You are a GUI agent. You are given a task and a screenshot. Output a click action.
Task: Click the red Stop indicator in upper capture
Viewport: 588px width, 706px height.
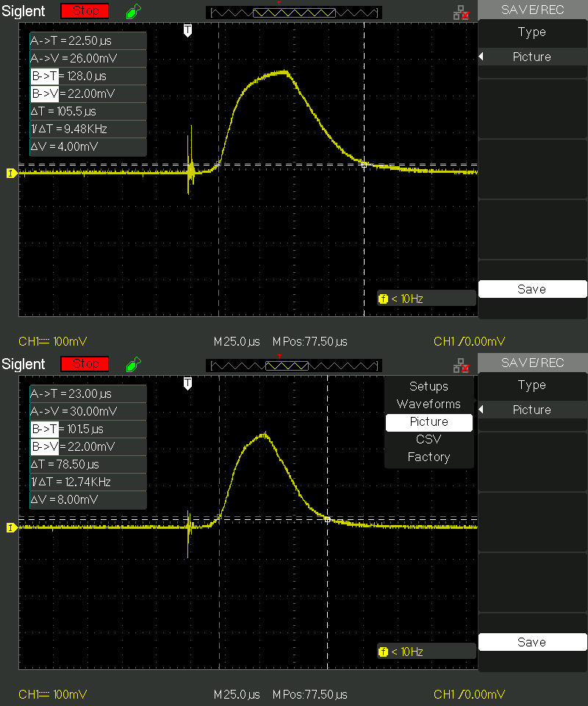(x=85, y=11)
